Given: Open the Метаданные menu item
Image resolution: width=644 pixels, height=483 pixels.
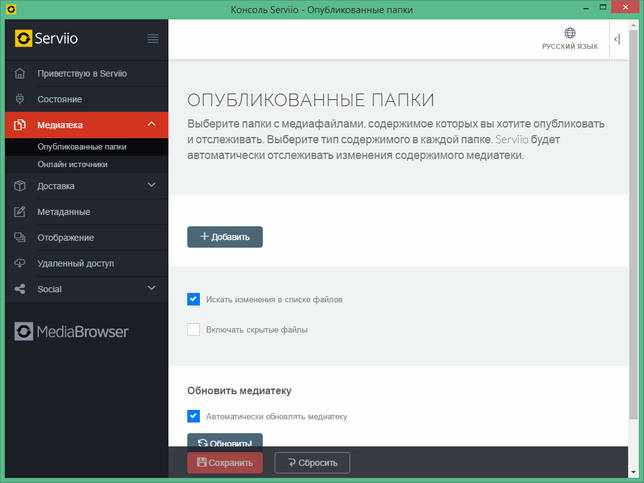Looking at the screenshot, I should (x=87, y=212).
